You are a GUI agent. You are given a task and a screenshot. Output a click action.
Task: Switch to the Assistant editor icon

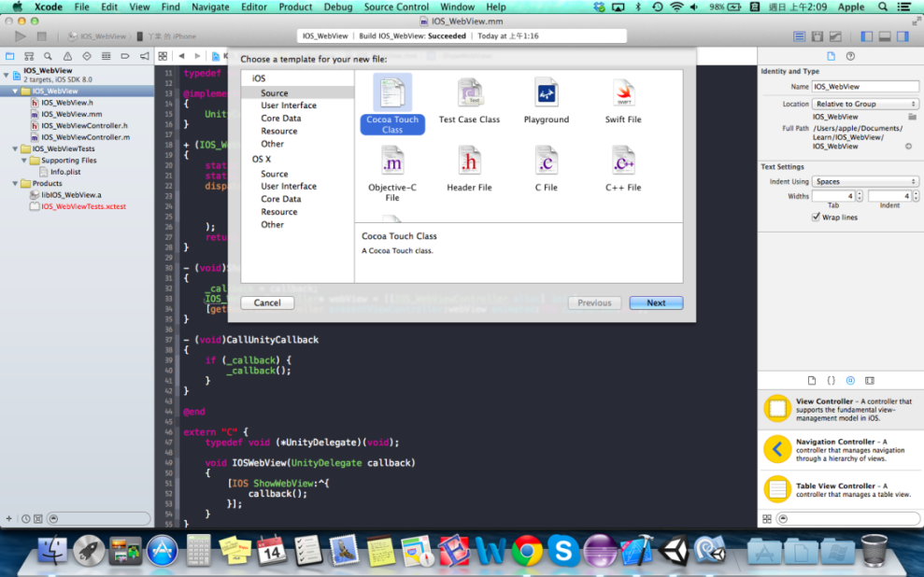816,36
